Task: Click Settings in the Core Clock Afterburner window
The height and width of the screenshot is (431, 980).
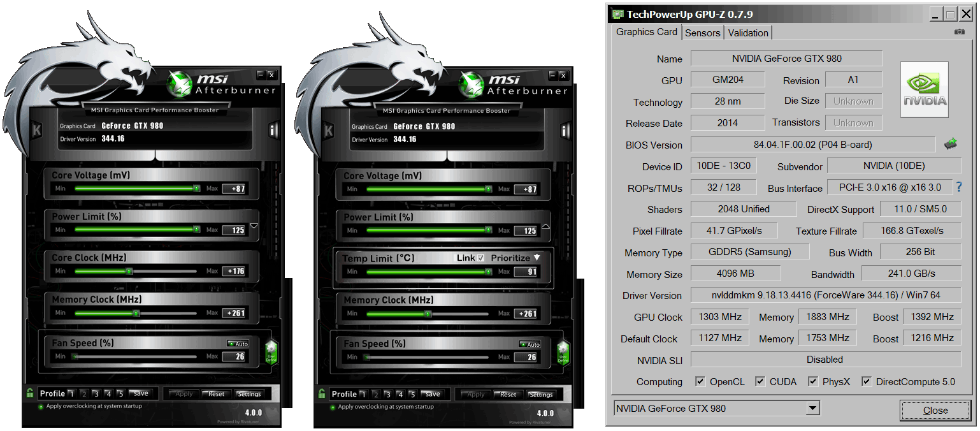Action: point(249,394)
